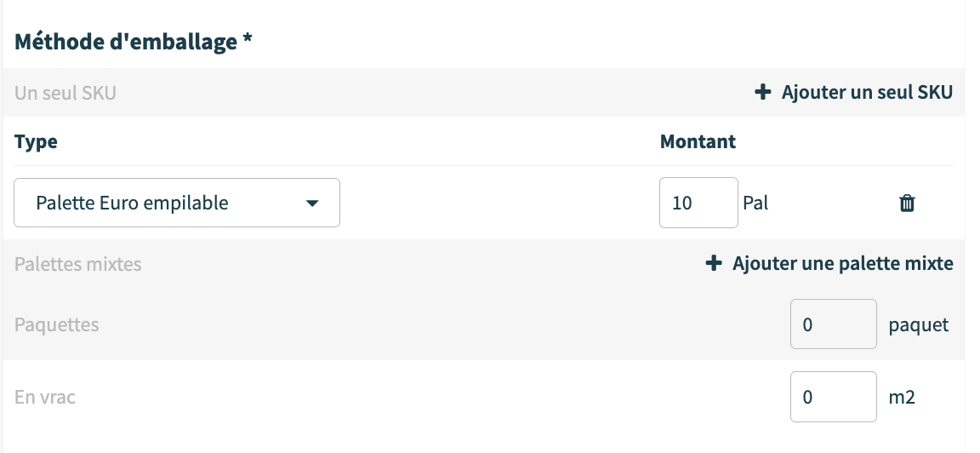Click the plus icon beside Ajouter un seul SKU
980x453 pixels.
(762, 93)
